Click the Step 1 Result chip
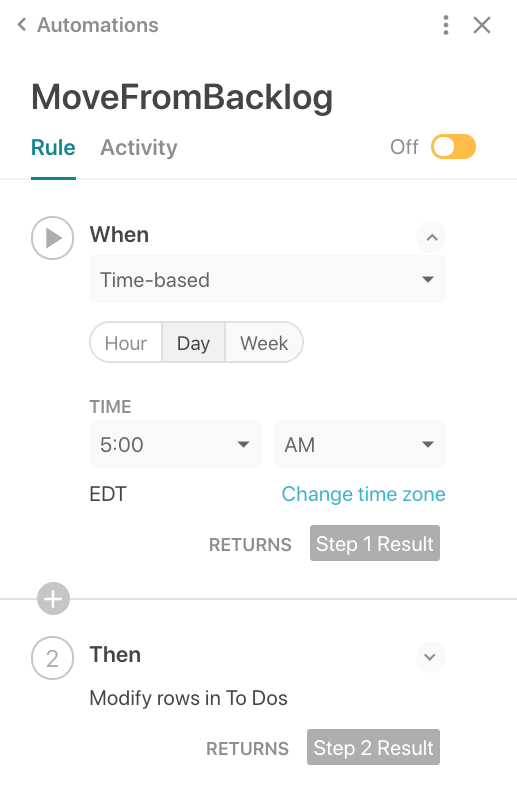 (x=375, y=543)
